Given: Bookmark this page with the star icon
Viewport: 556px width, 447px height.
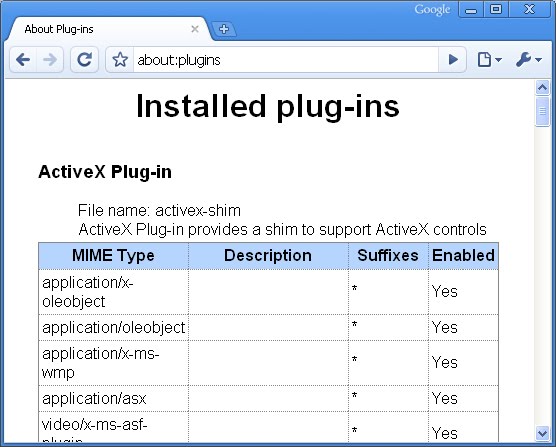Looking at the screenshot, I should pyautogui.click(x=120, y=60).
